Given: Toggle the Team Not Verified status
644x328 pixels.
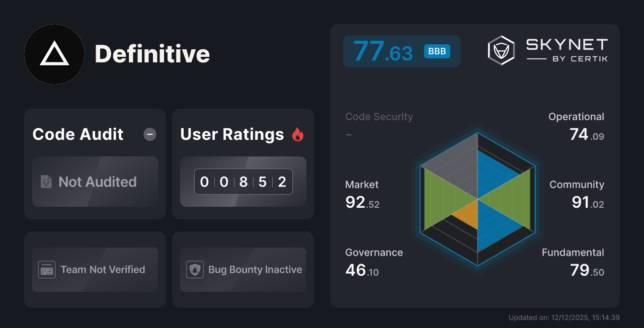Looking at the screenshot, I should (x=95, y=270).
